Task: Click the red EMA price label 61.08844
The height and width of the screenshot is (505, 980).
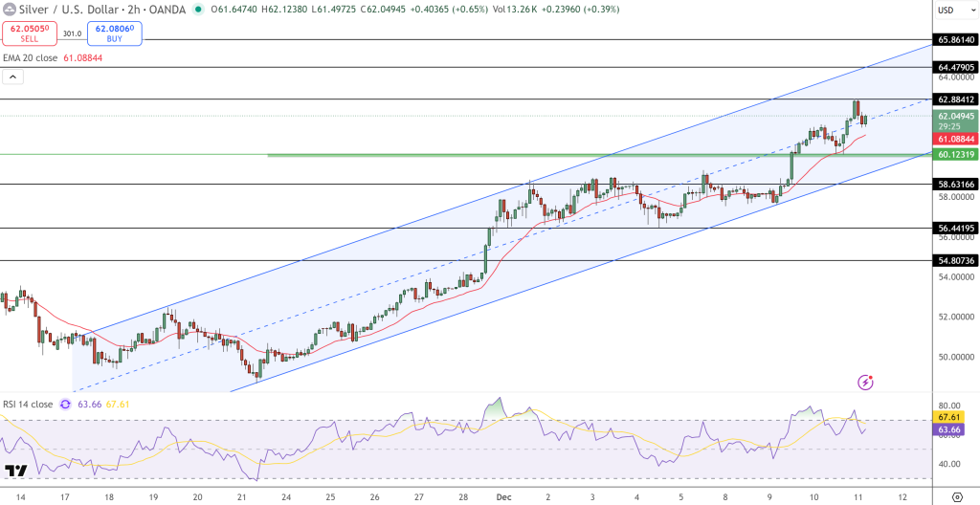Action: coord(956,138)
